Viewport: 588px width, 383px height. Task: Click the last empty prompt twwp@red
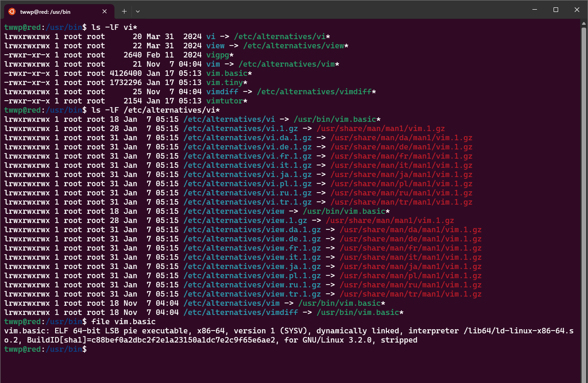tap(23, 349)
